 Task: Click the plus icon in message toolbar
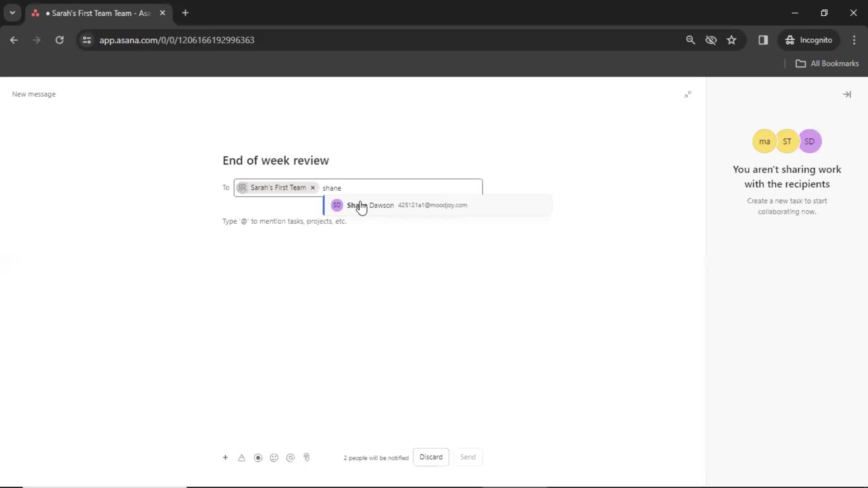225,457
